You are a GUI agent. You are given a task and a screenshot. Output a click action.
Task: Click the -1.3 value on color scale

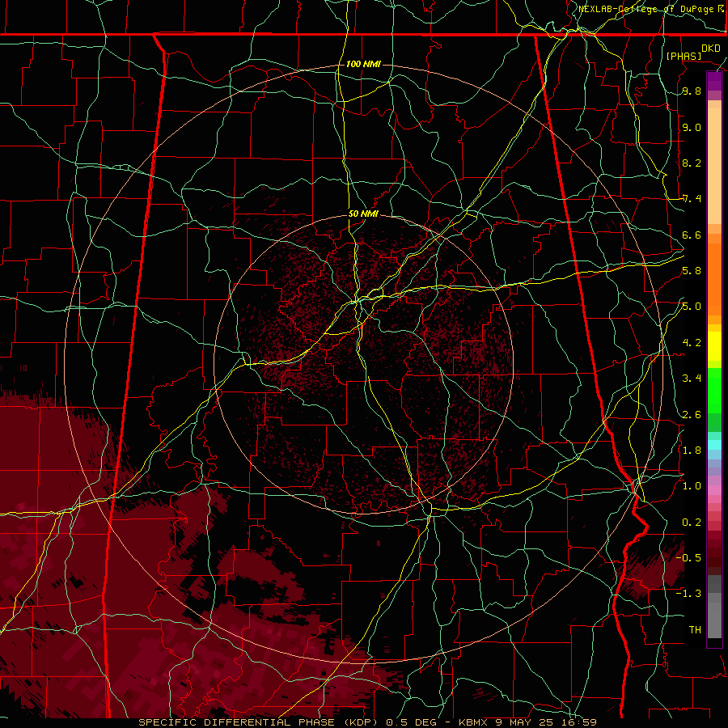pos(688,594)
